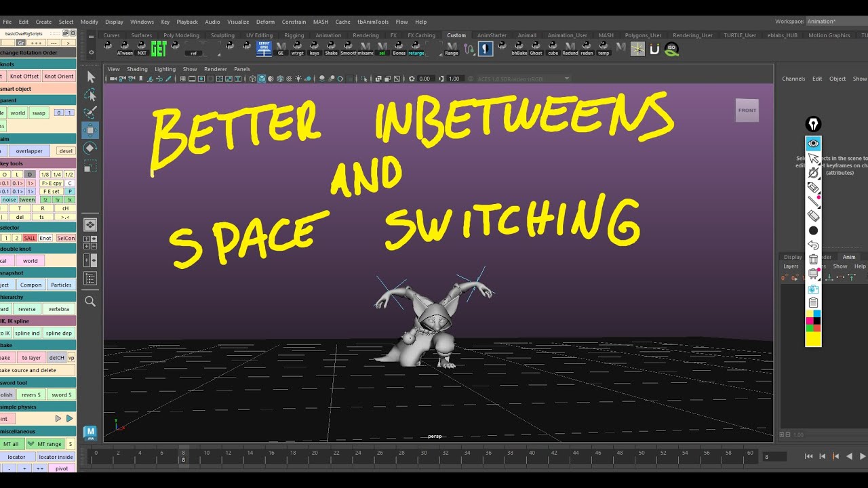Click the overlapper button
Viewport: 868px width, 488px height.
tap(29, 151)
